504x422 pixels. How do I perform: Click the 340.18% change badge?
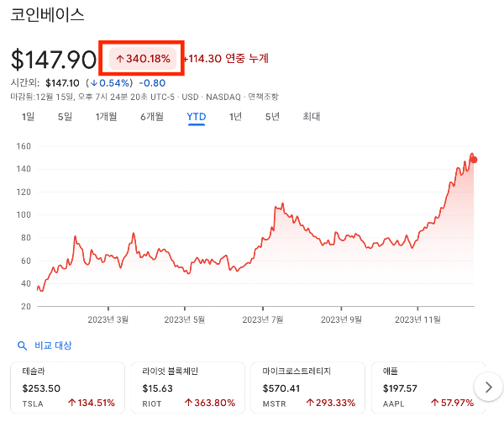point(143,59)
